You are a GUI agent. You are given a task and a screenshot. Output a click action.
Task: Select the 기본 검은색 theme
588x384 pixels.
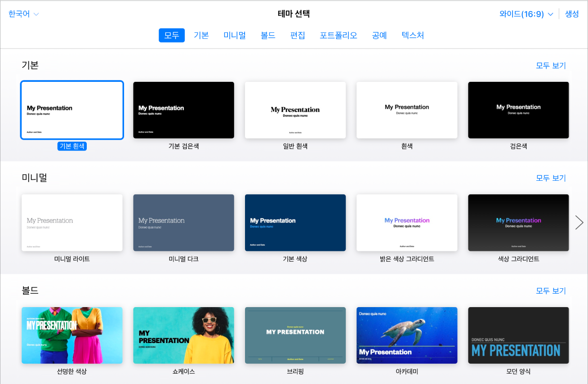point(183,110)
